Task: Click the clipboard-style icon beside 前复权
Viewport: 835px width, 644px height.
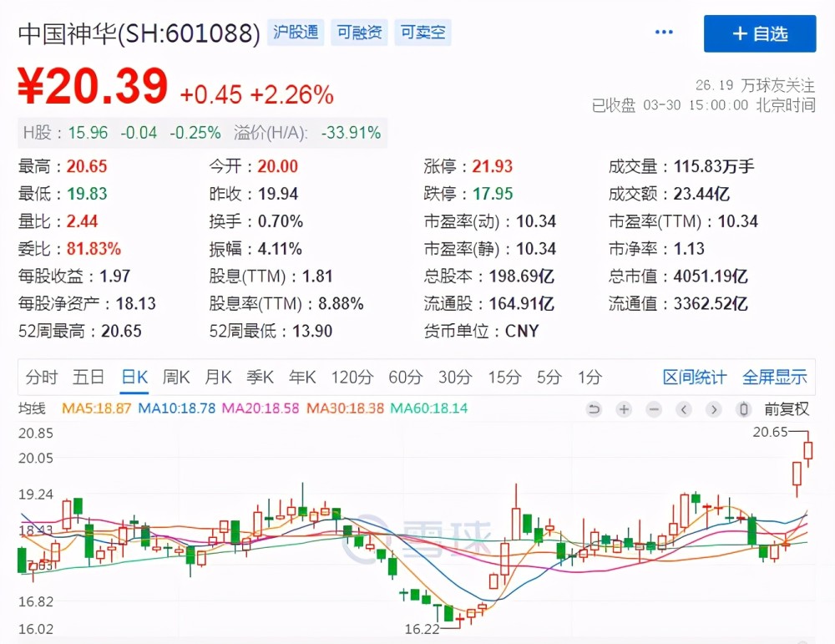Action: click(744, 409)
